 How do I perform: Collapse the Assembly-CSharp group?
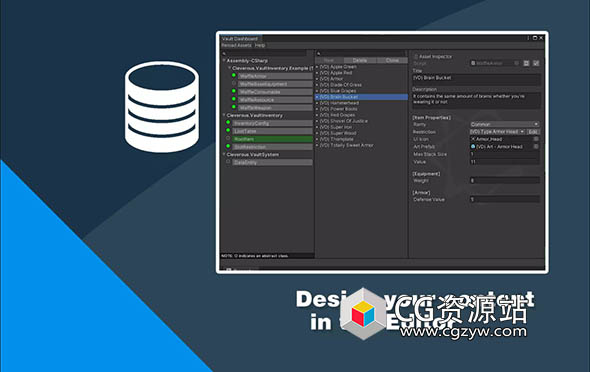click(x=224, y=60)
